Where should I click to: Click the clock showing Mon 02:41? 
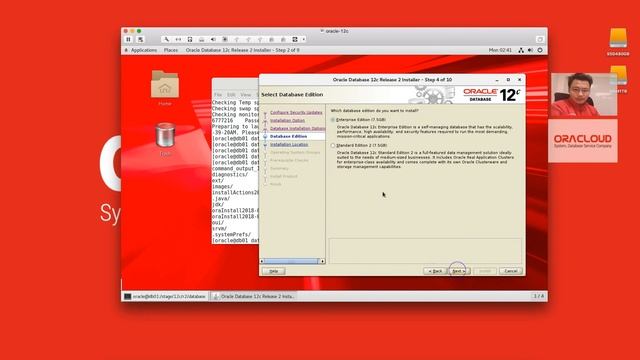[x=500, y=50]
